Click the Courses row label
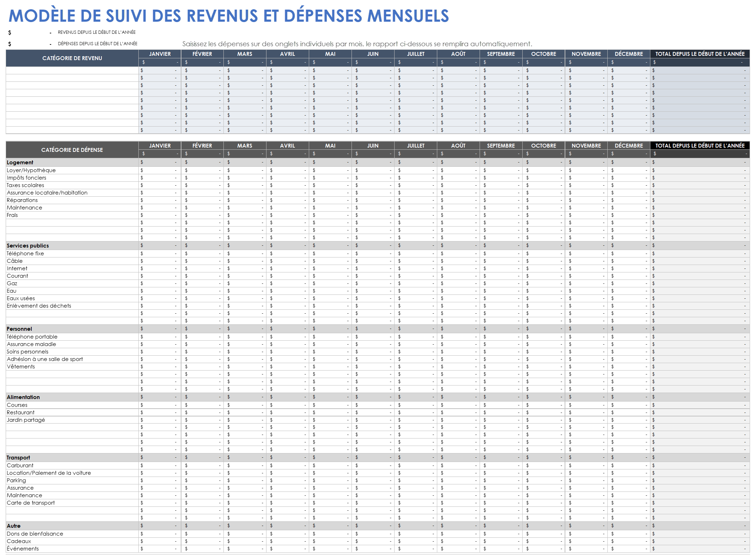This screenshot has height=558, width=756. 17,405
